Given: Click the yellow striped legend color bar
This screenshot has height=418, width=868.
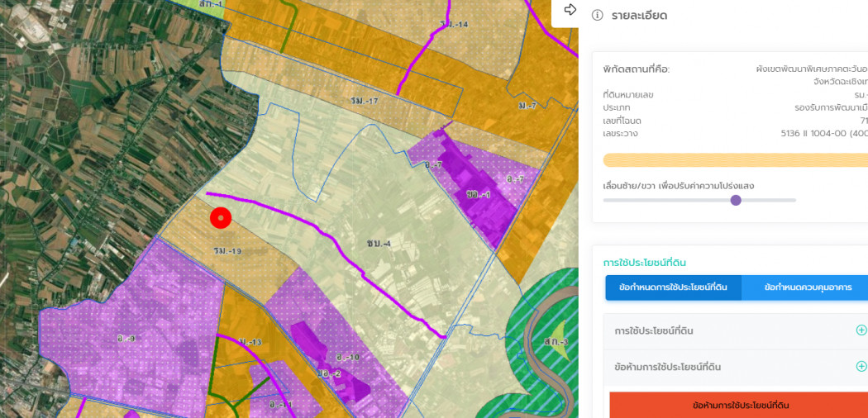Looking at the screenshot, I should (x=735, y=159).
